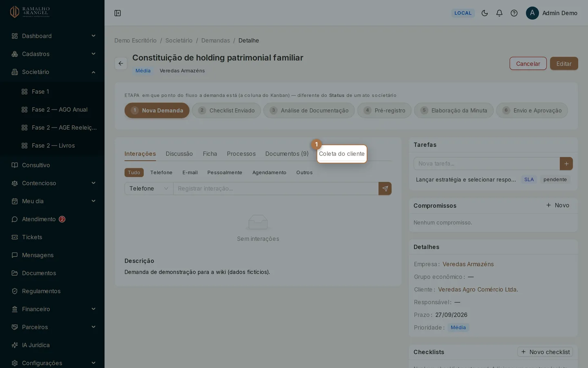Open the Telefone interaction type dropdown

(x=149, y=188)
